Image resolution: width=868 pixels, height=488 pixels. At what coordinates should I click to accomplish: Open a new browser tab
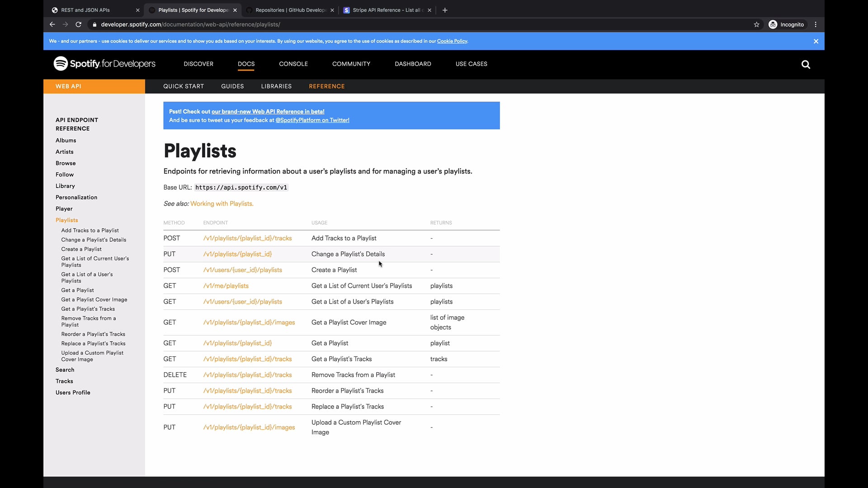tap(445, 10)
